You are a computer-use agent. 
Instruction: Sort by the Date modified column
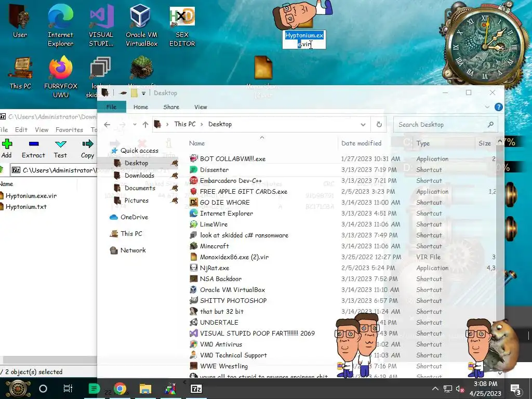point(362,143)
